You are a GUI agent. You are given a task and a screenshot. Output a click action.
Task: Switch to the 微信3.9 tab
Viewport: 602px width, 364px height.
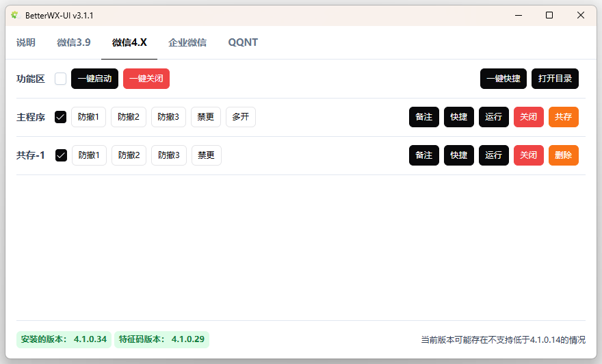pos(74,42)
